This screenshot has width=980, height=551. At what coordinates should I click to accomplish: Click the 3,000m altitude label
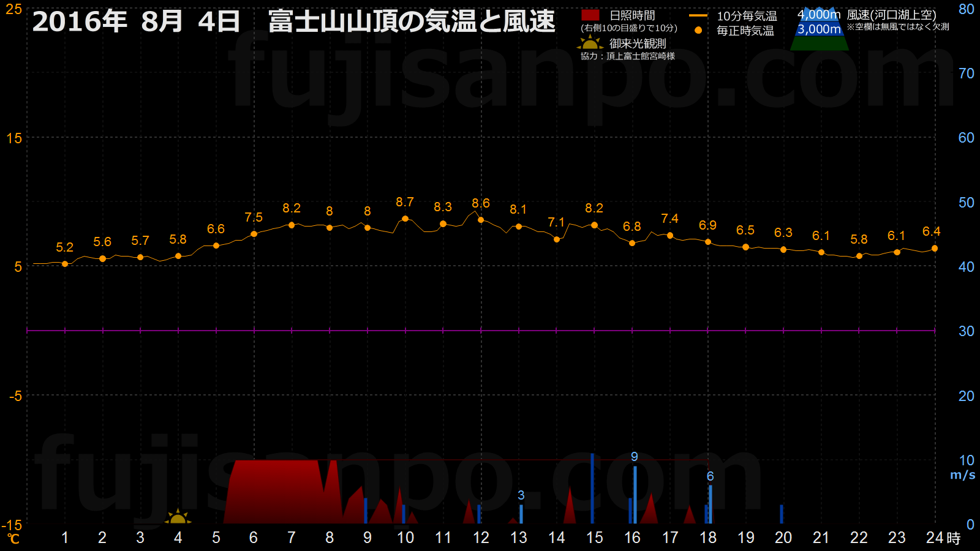[819, 29]
